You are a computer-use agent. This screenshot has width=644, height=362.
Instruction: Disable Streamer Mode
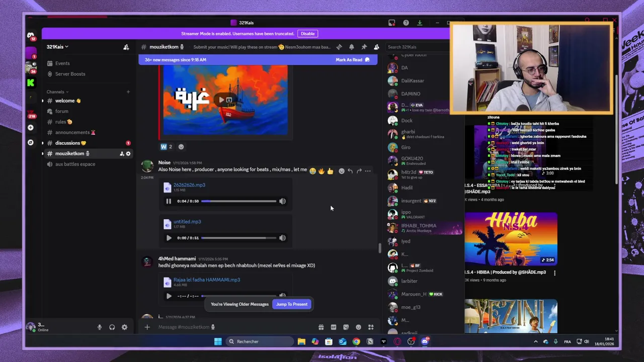[307, 34]
